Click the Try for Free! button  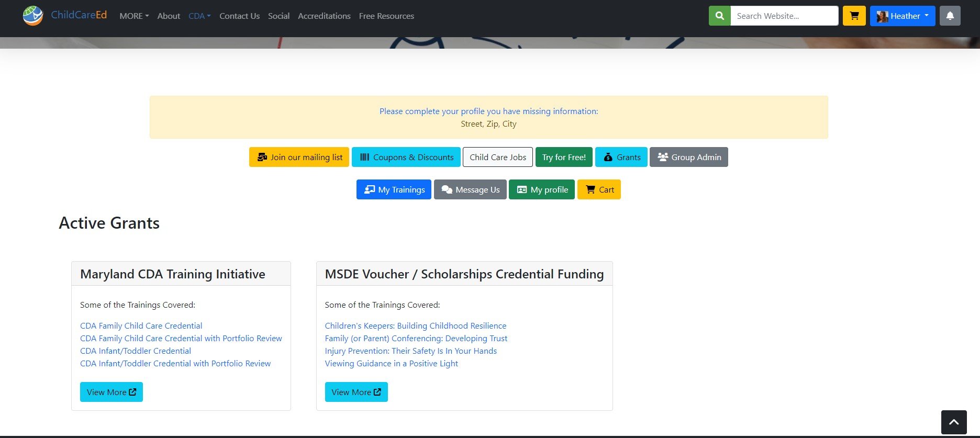click(x=564, y=157)
